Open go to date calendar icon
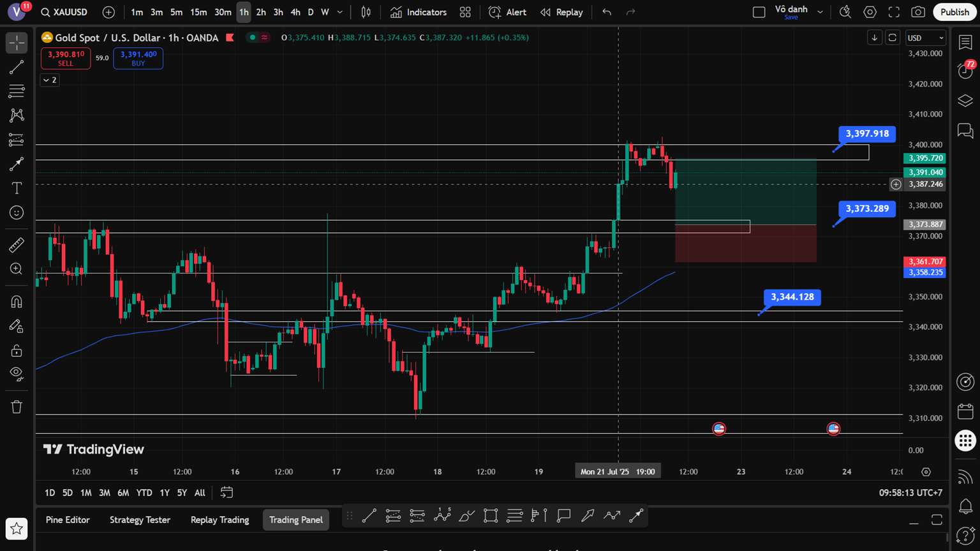Screen dimensions: 980x551 tap(226, 492)
